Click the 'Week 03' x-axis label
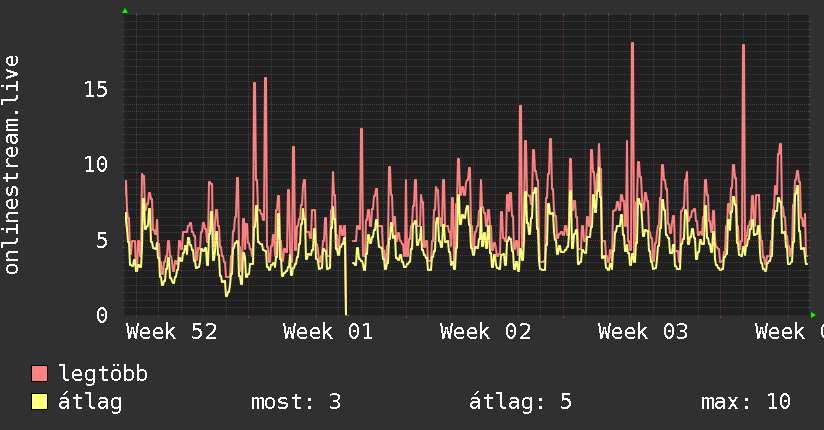The width and height of the screenshot is (824, 430). pyautogui.click(x=643, y=332)
